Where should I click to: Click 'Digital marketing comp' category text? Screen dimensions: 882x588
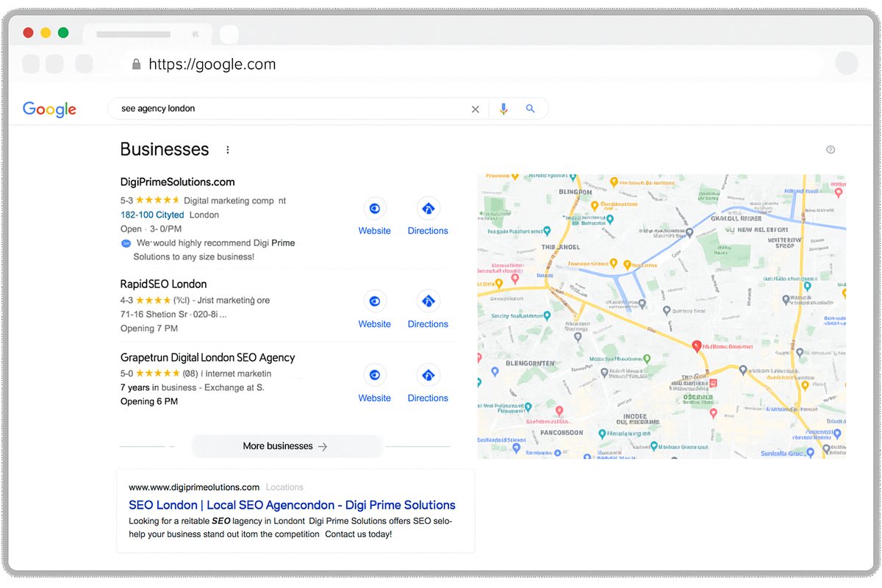tap(229, 200)
